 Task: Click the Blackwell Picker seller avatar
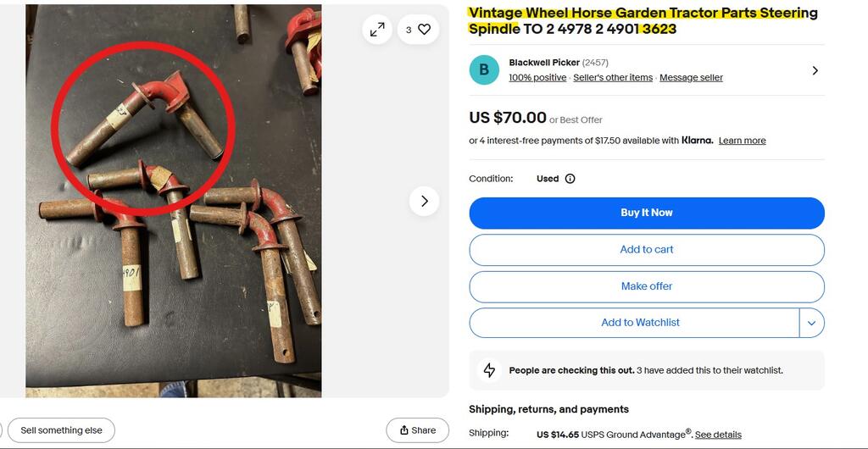click(x=484, y=70)
